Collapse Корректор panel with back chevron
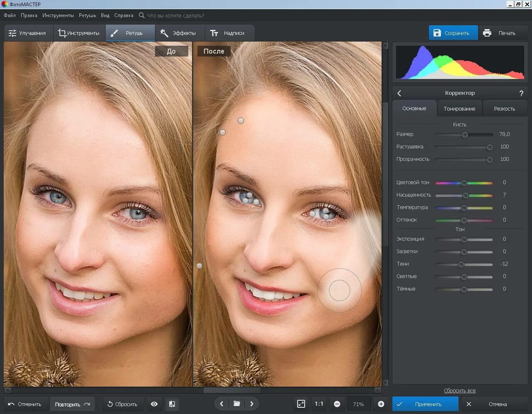Screen dimensions: 532x414 [x=399, y=94]
